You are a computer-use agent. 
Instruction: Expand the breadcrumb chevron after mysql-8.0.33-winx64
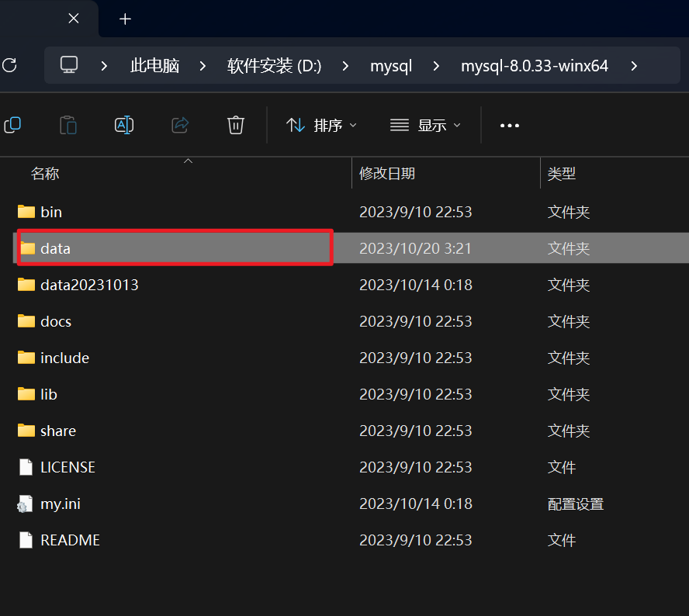[x=635, y=66]
